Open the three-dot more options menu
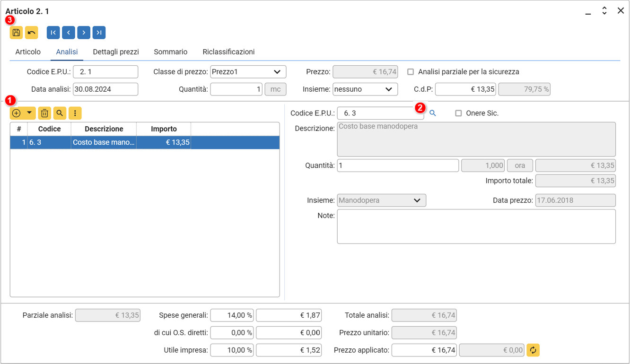This screenshot has height=364, width=630. click(75, 113)
